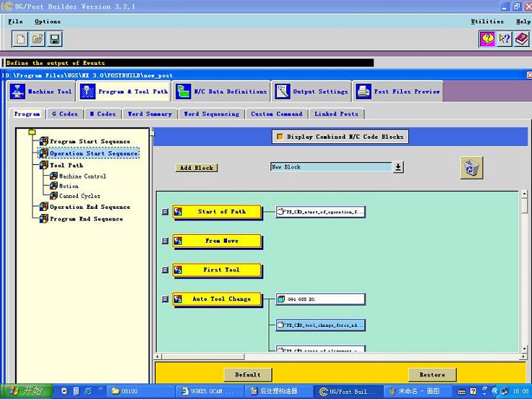The image size is (532, 399).
Task: Click the Add Block button
Action: point(197,168)
